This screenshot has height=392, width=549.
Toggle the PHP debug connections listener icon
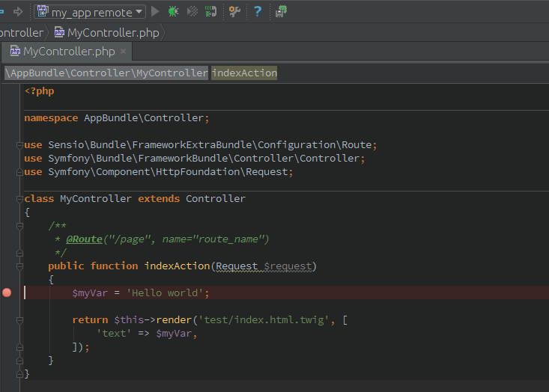211,11
